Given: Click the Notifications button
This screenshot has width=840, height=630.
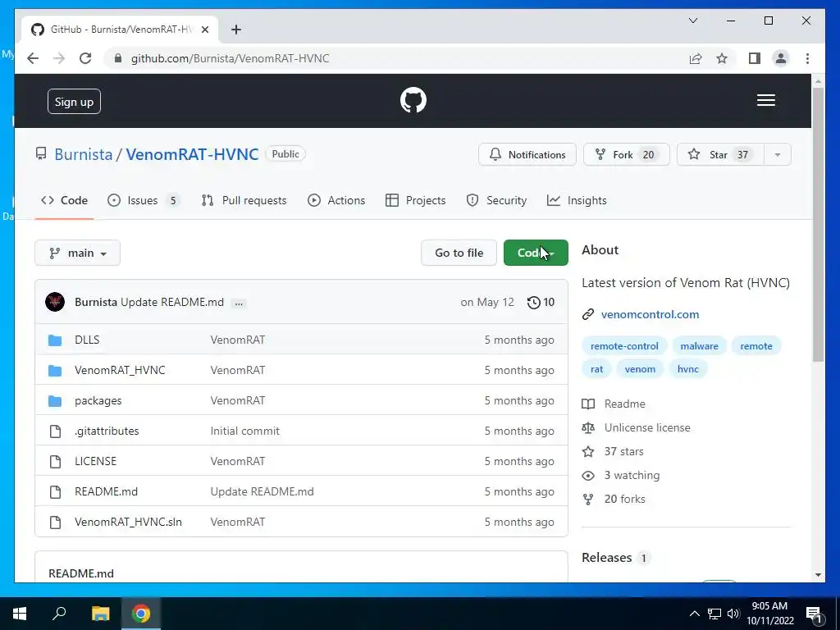Looking at the screenshot, I should [527, 155].
